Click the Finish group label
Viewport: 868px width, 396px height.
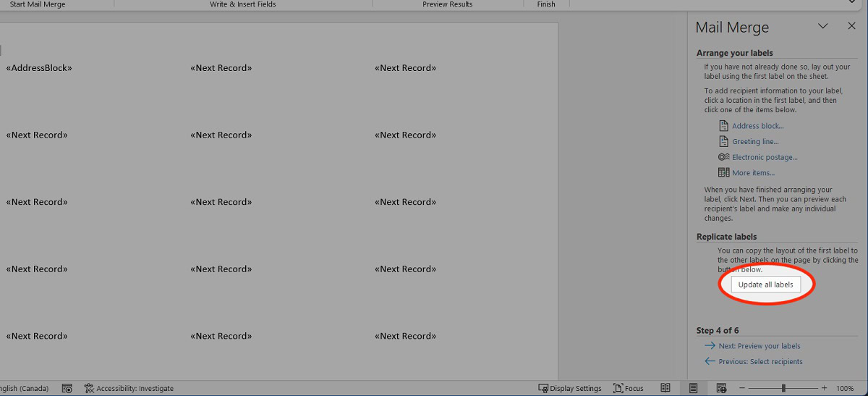pyautogui.click(x=546, y=4)
